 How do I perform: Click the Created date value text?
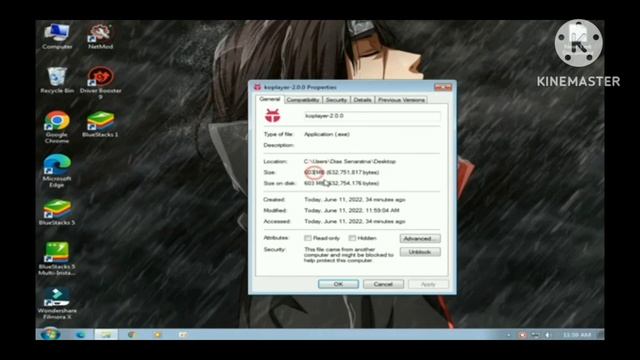(355, 200)
